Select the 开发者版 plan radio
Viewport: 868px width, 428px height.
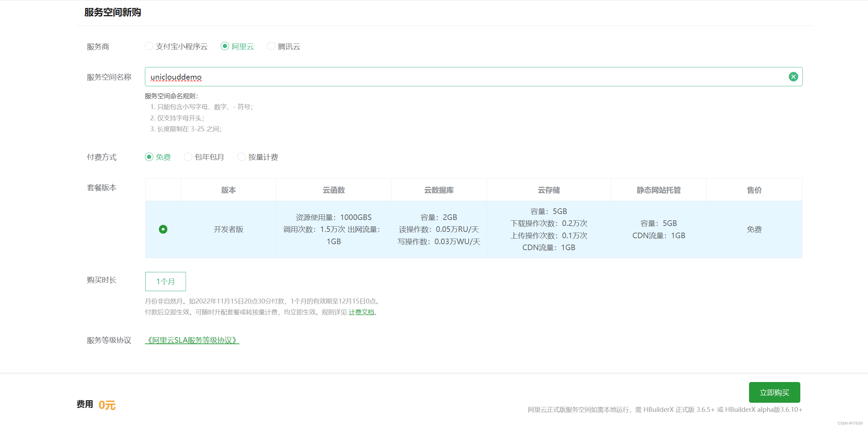[x=163, y=229]
